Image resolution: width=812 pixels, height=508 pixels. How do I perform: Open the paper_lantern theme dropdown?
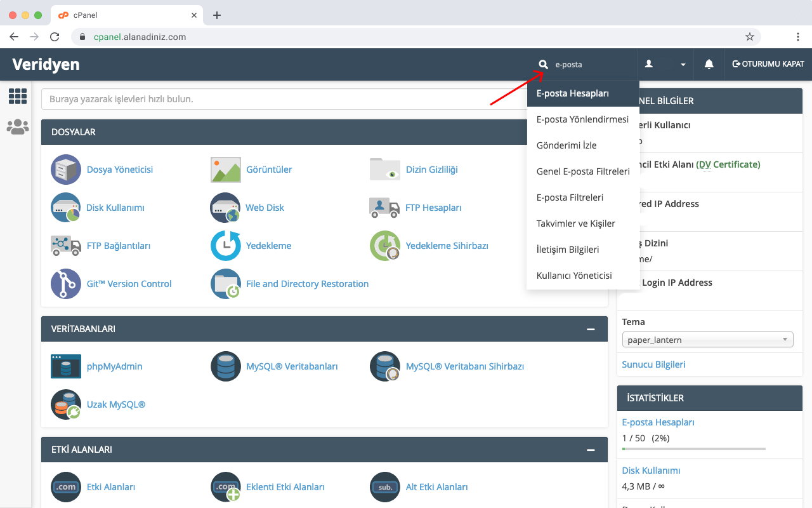pyautogui.click(x=707, y=340)
